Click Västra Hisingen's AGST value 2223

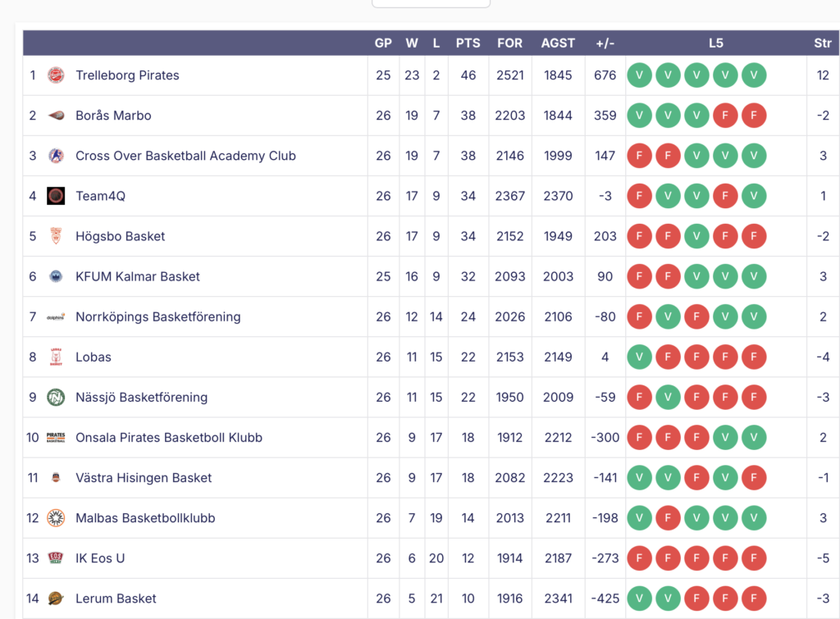click(x=558, y=478)
